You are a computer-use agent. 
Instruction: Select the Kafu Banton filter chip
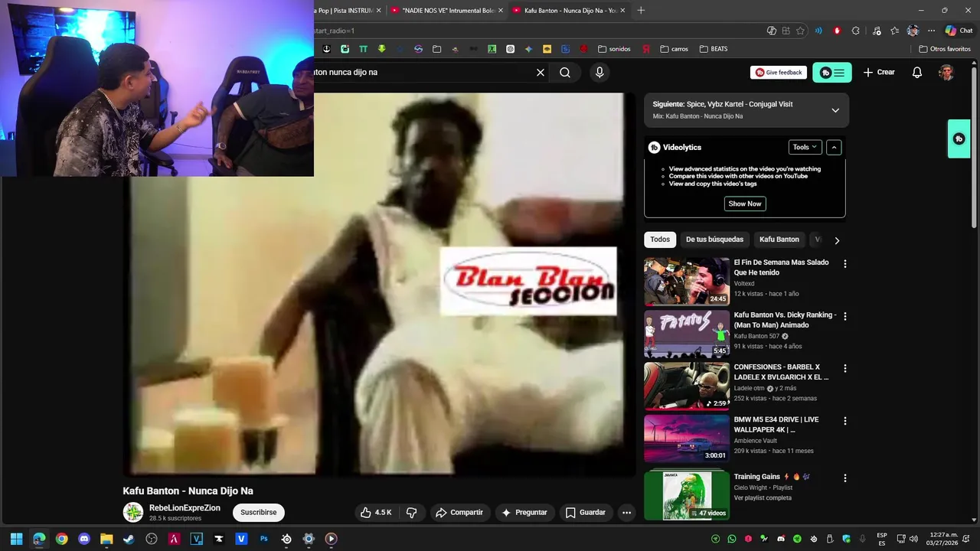[779, 240]
